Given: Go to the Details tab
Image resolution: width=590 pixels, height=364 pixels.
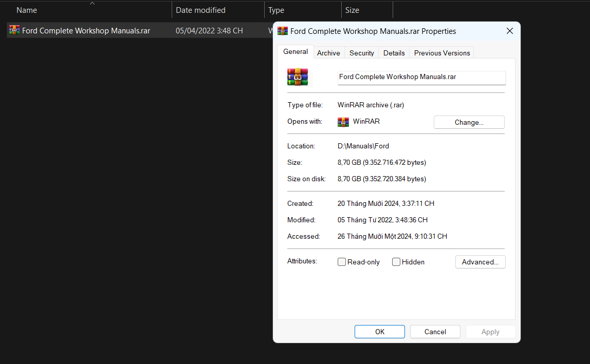Looking at the screenshot, I should 394,53.
